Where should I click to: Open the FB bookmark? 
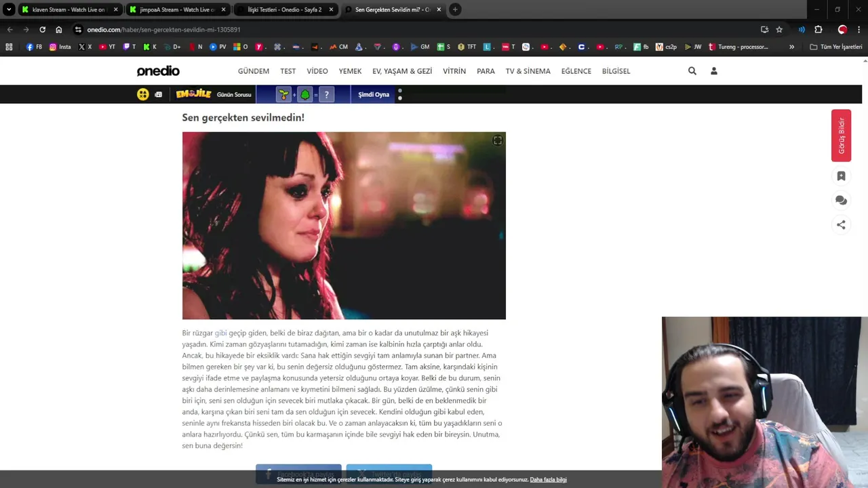tap(34, 47)
